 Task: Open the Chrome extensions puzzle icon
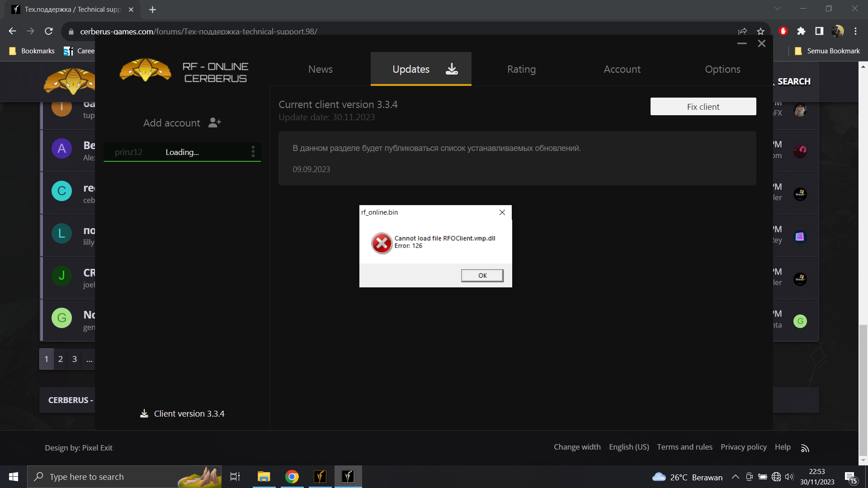click(801, 31)
